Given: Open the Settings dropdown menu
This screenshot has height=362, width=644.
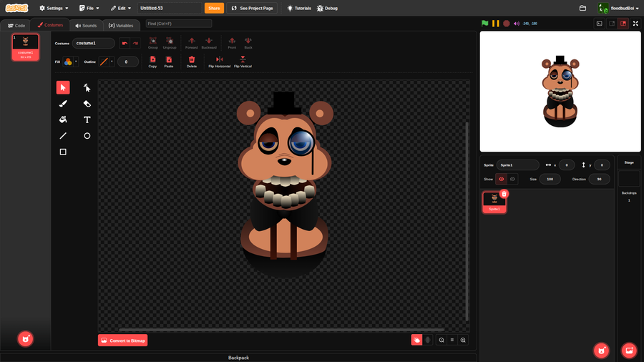Looking at the screenshot, I should pyautogui.click(x=54, y=8).
